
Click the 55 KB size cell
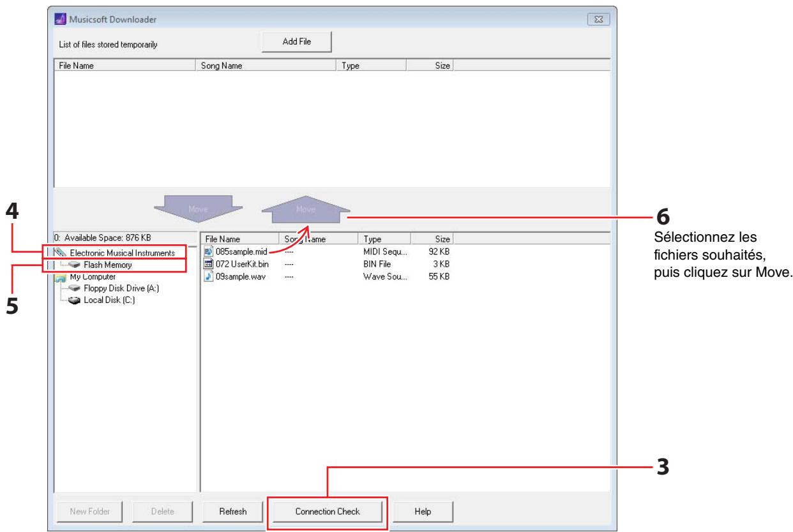(x=440, y=276)
